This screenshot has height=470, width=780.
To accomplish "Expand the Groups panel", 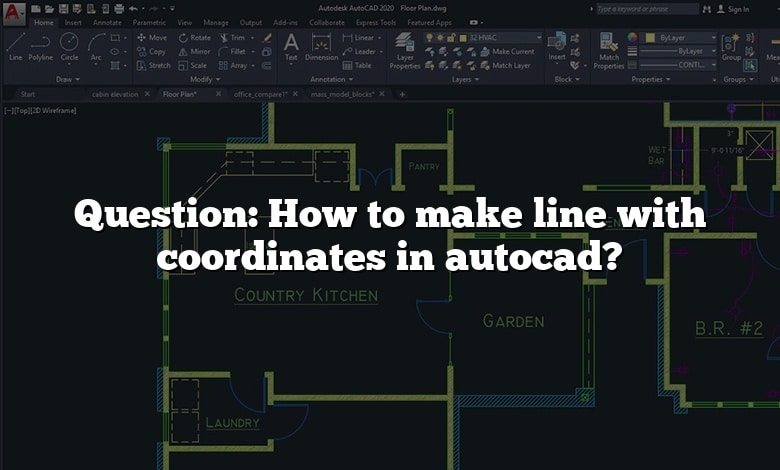I will pos(738,79).
